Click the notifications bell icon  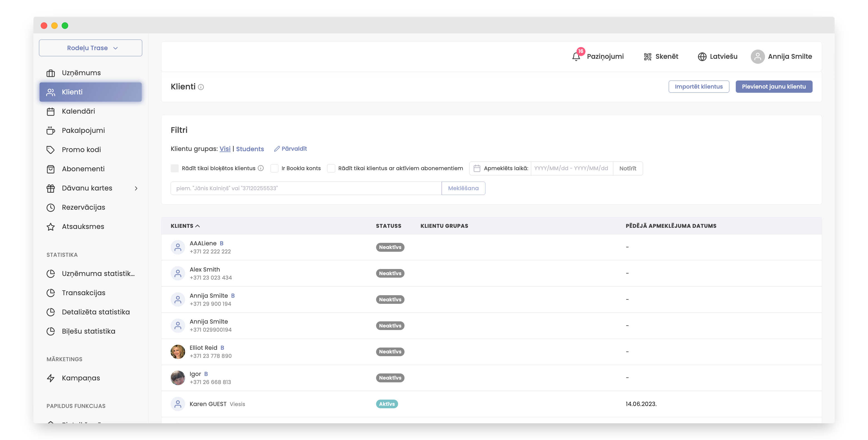tap(576, 56)
